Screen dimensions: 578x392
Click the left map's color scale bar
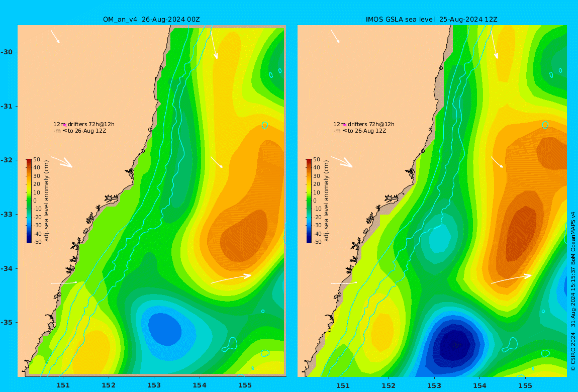[29, 201]
